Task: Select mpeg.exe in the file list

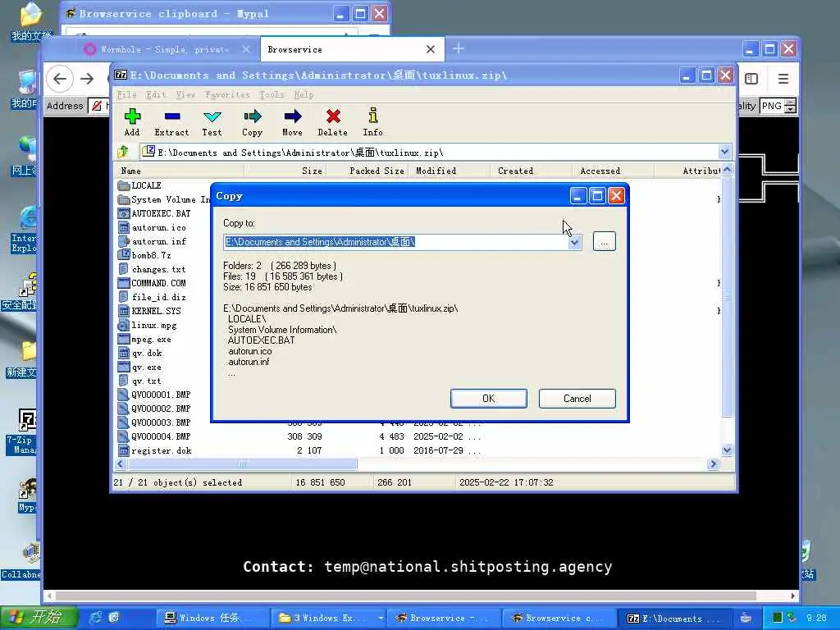Action: point(144,339)
